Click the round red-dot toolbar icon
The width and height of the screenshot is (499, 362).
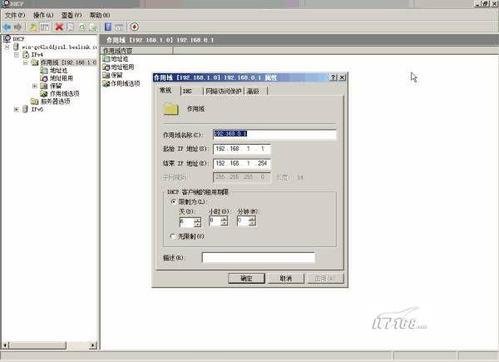click(x=134, y=27)
